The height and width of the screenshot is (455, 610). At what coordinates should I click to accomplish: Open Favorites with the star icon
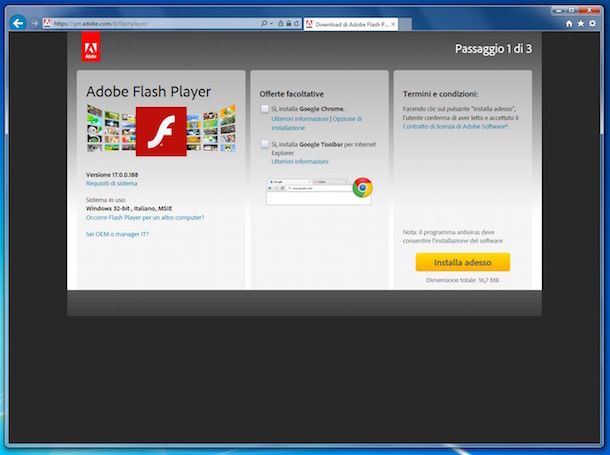coord(581,24)
